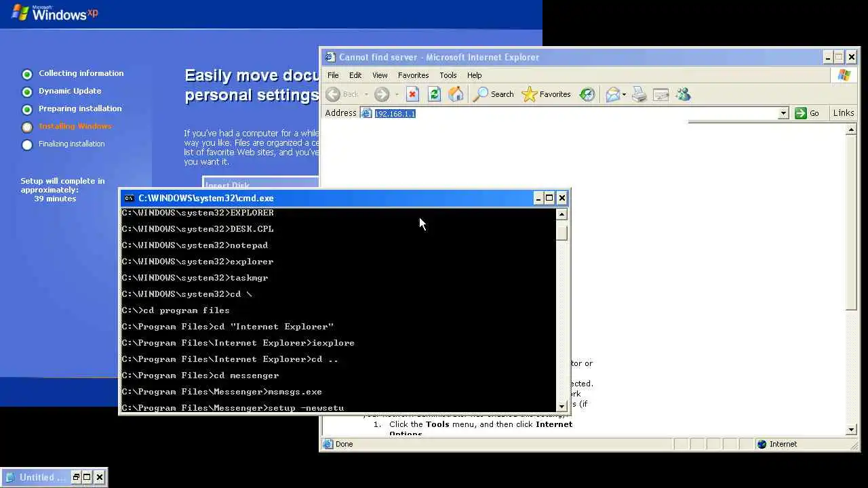Close the cmd.exe window
The height and width of the screenshot is (488, 868).
[561, 198]
